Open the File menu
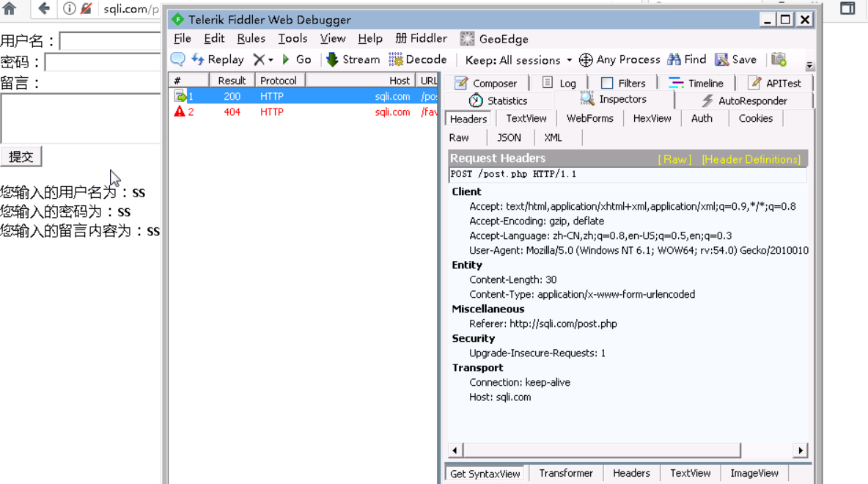Image resolution: width=868 pixels, height=484 pixels. [x=182, y=39]
